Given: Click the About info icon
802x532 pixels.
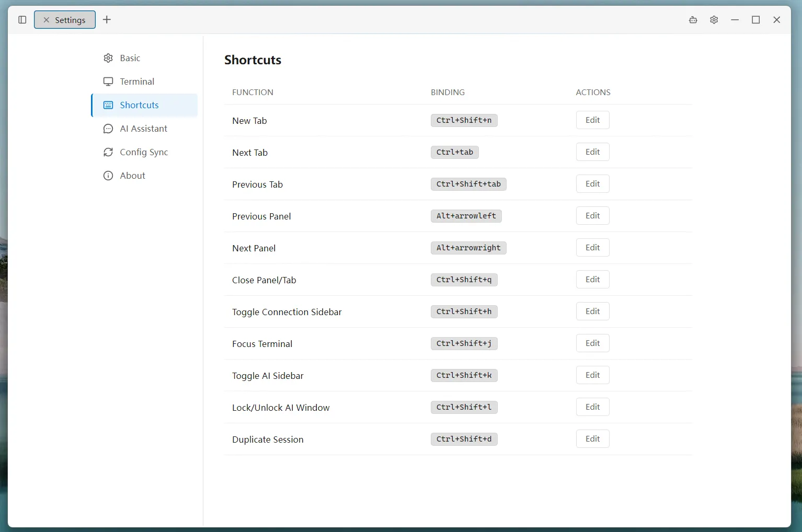Looking at the screenshot, I should [x=108, y=176].
